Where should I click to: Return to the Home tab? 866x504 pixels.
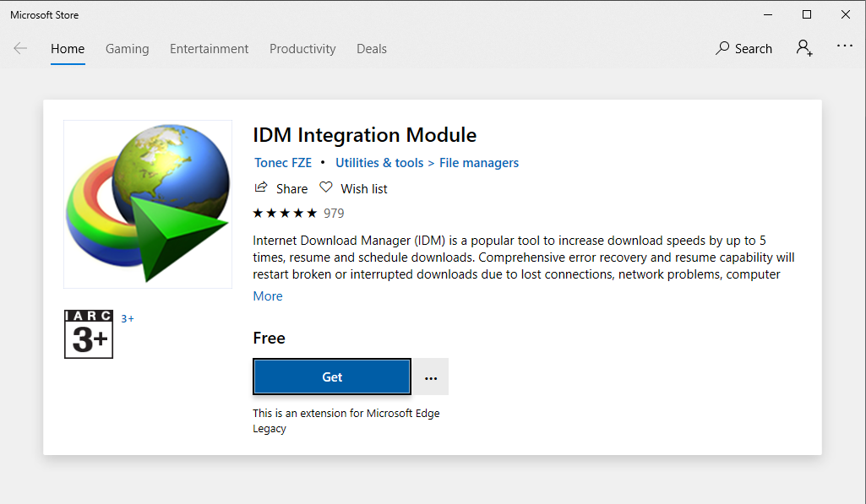[x=68, y=49]
